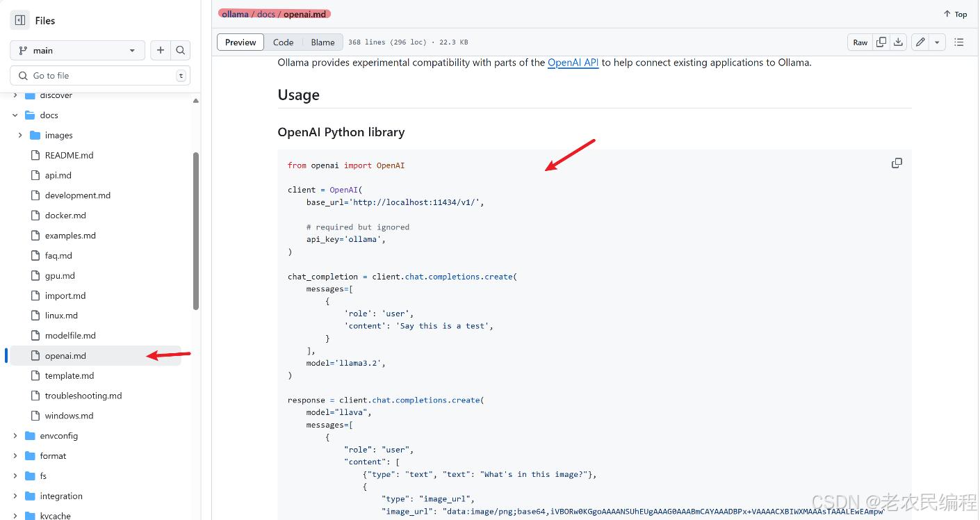Expand the integration folder
The height and width of the screenshot is (520, 980).
click(x=15, y=495)
